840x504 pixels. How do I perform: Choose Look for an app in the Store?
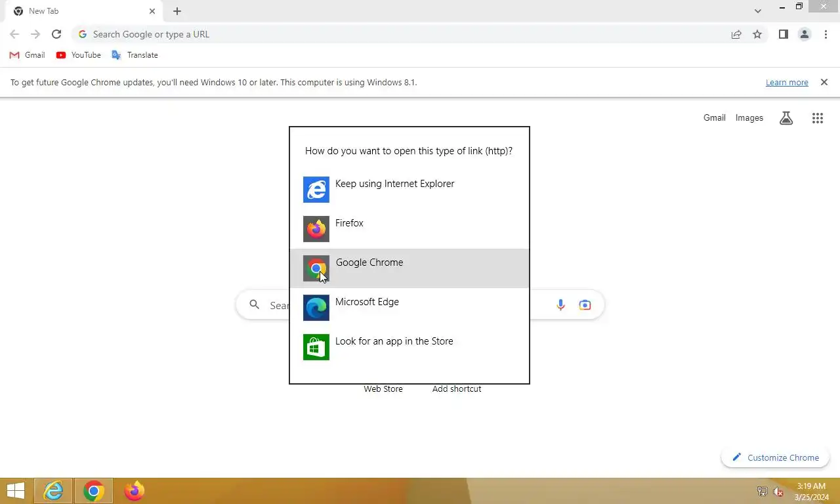click(409, 347)
